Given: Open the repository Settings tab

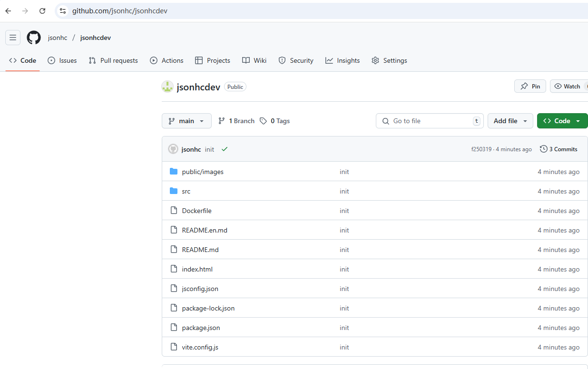Looking at the screenshot, I should pyautogui.click(x=389, y=60).
